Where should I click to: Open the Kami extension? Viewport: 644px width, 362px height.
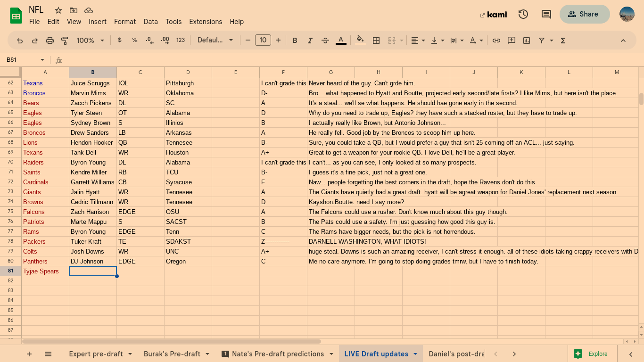tap(494, 15)
